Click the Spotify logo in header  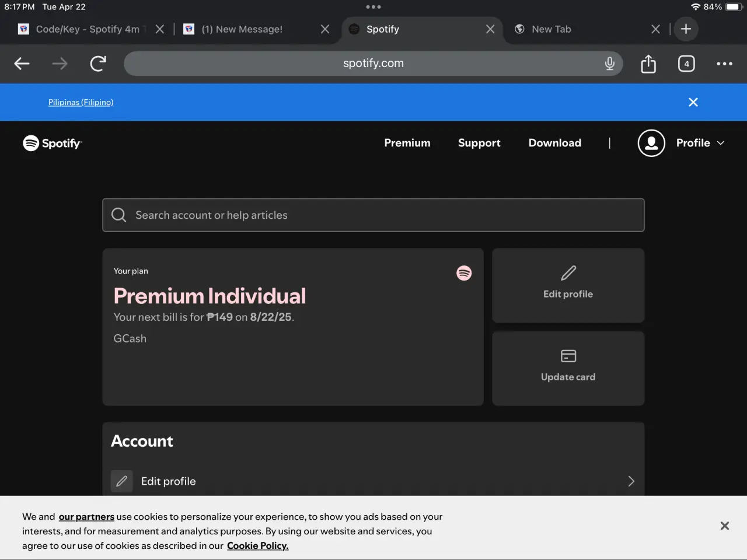(x=53, y=143)
